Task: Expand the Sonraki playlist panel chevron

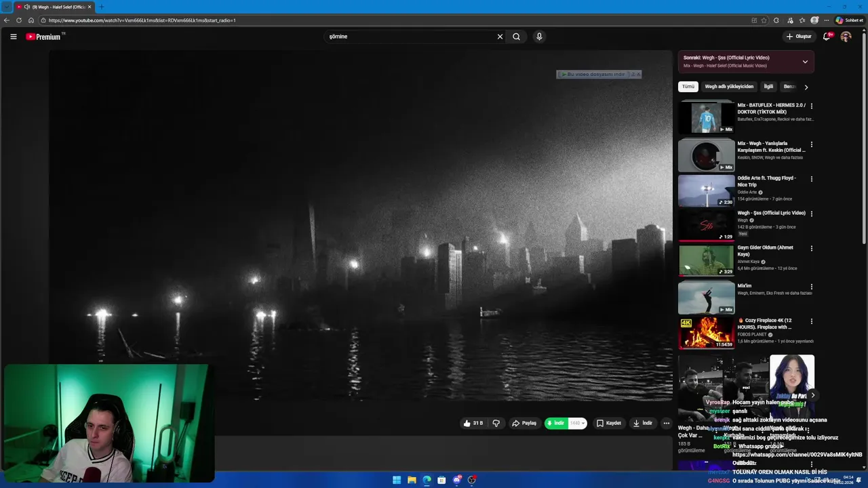Action: click(805, 62)
